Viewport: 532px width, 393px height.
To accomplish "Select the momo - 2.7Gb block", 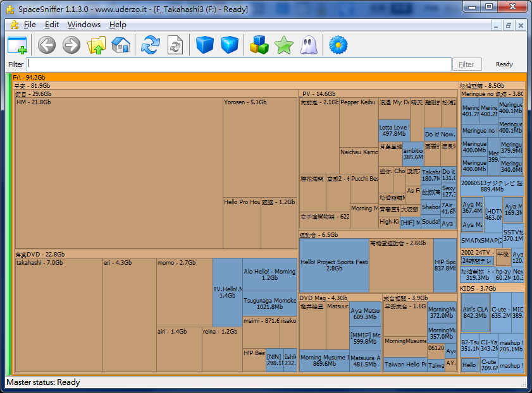I will (x=185, y=293).
